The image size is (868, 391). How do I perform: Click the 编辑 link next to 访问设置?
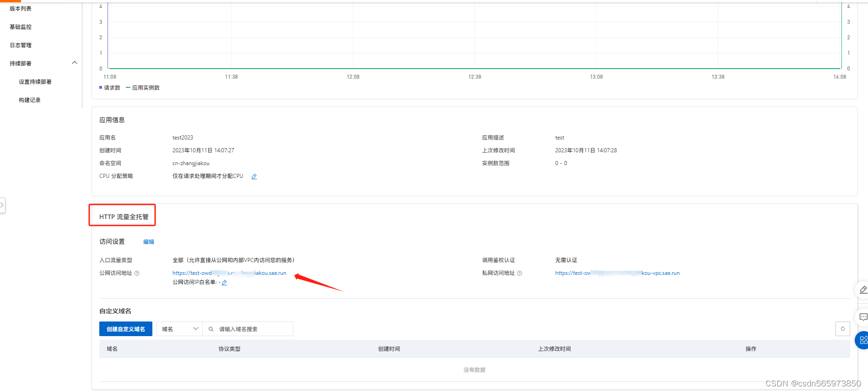(149, 242)
